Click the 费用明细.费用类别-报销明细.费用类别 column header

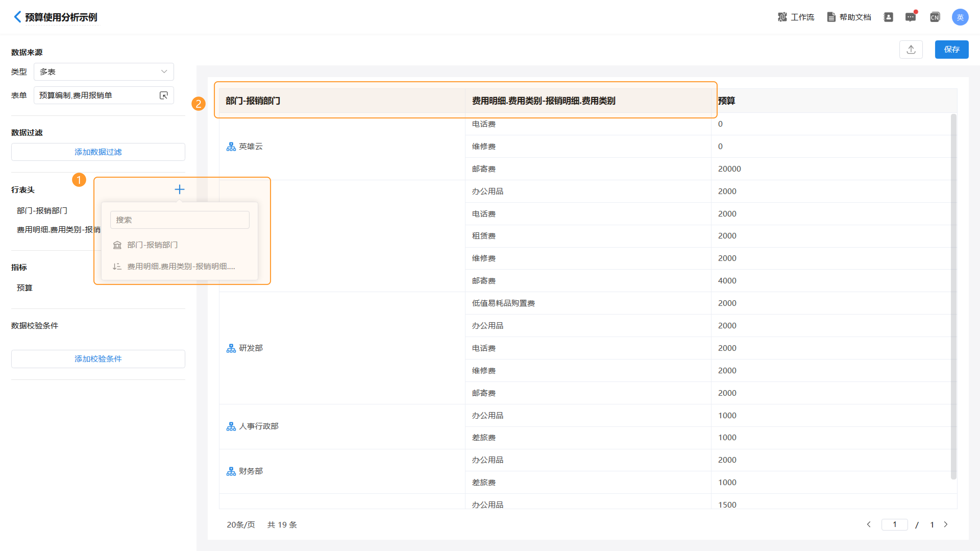[588, 100]
